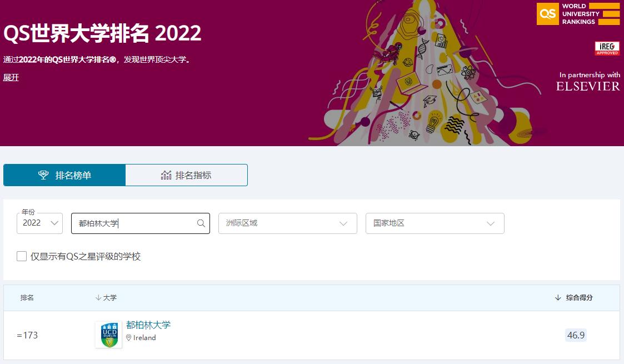
Task: Toggle sorting on the 综合得分 header
Action: (x=580, y=298)
